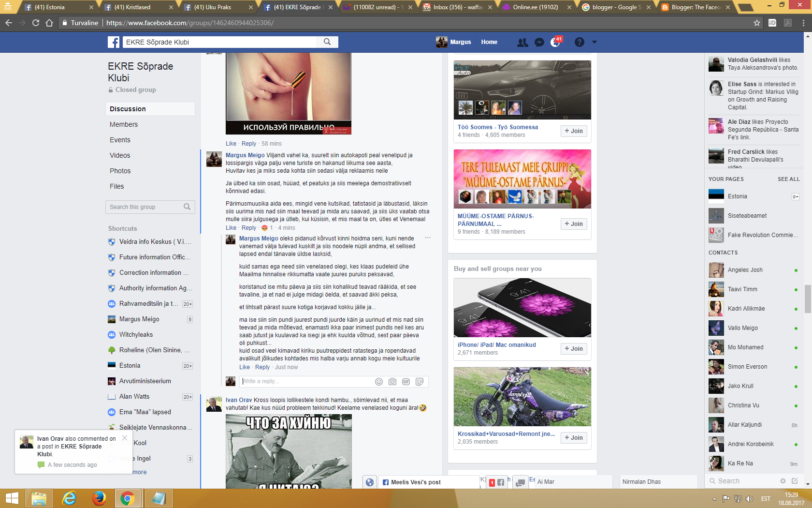Viewport: 812px width, 508px height.
Task: Open Files section of the group
Action: (117, 186)
